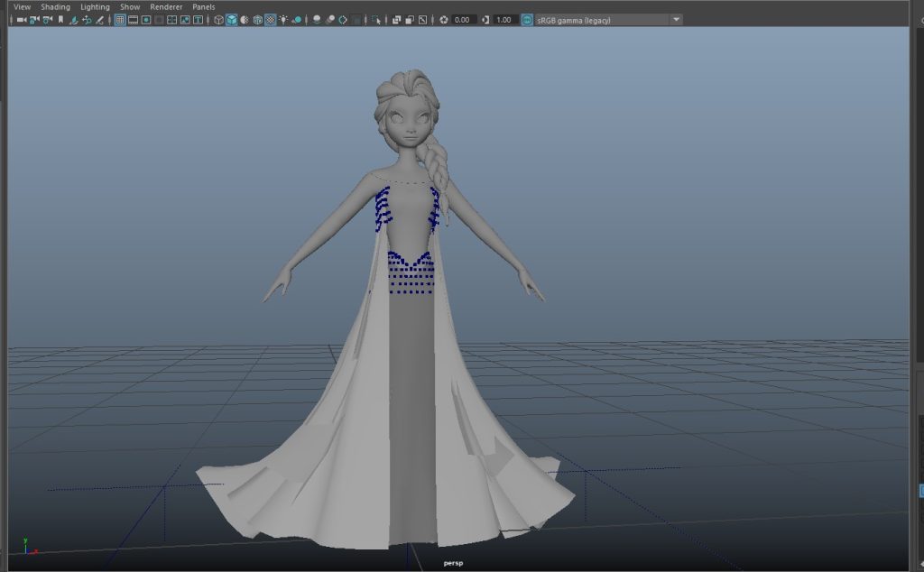924x572 pixels.
Task: Open the Shading menu
Action: tap(55, 7)
